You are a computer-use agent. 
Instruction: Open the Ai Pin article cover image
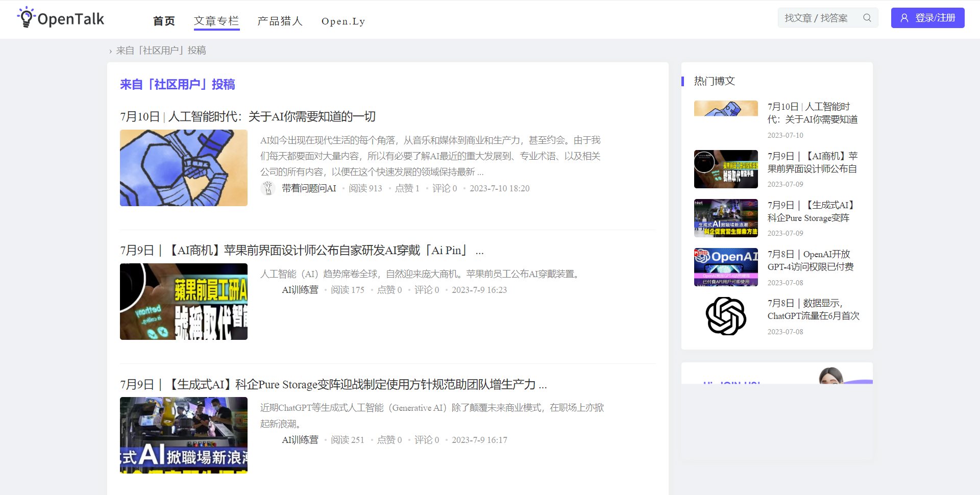tap(183, 302)
